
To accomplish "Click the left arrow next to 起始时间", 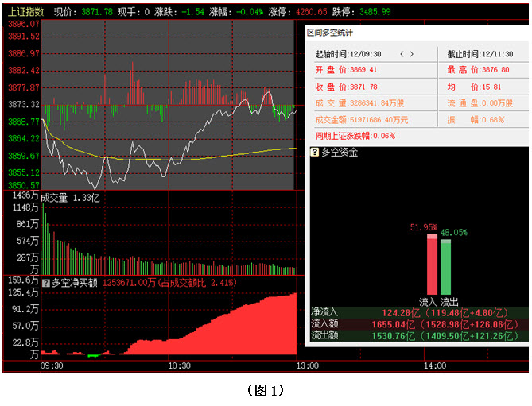I will 402,54.
